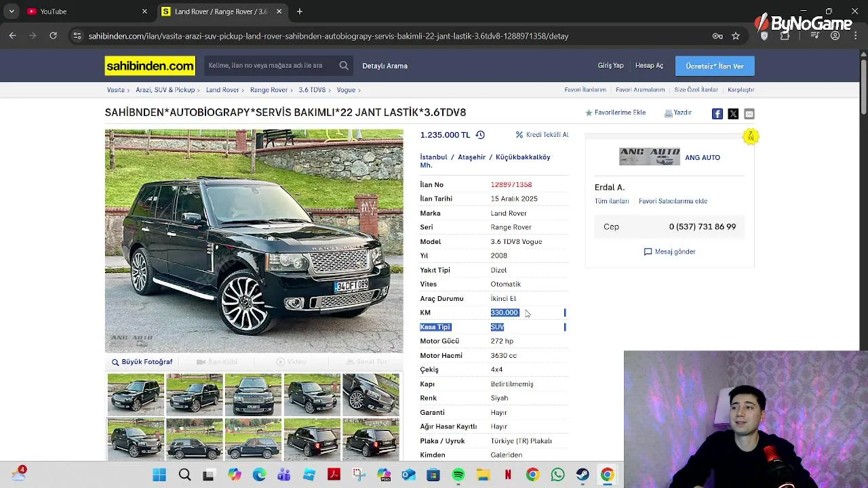Click into the site search field
Viewport: 868px width, 488px height.
click(x=271, y=66)
